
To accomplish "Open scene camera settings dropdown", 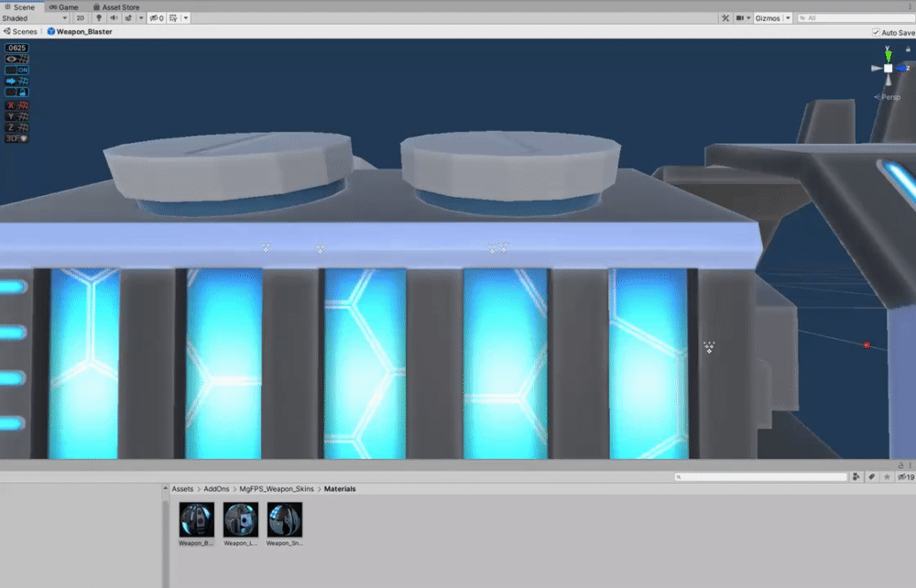I will click(x=743, y=18).
